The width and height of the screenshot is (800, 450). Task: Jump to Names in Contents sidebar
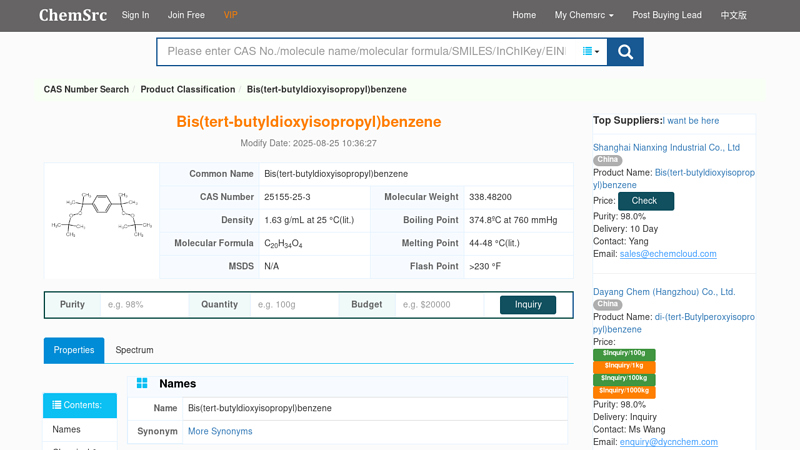66,430
